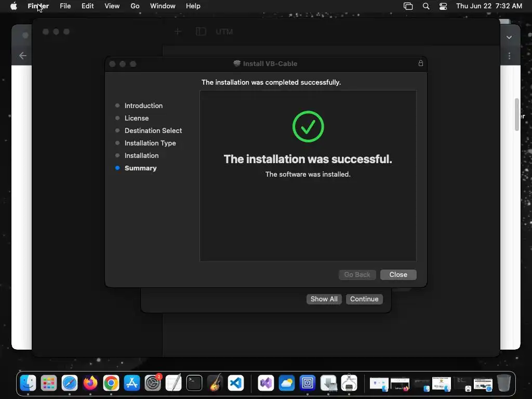This screenshot has height=399, width=532.
Task: Select the License step in installer sidebar
Action: click(x=137, y=118)
